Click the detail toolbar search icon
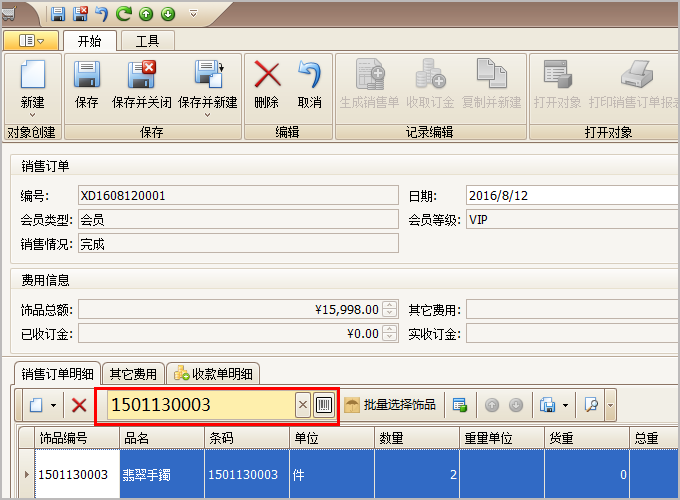This screenshot has height=500, width=680. tap(591, 405)
